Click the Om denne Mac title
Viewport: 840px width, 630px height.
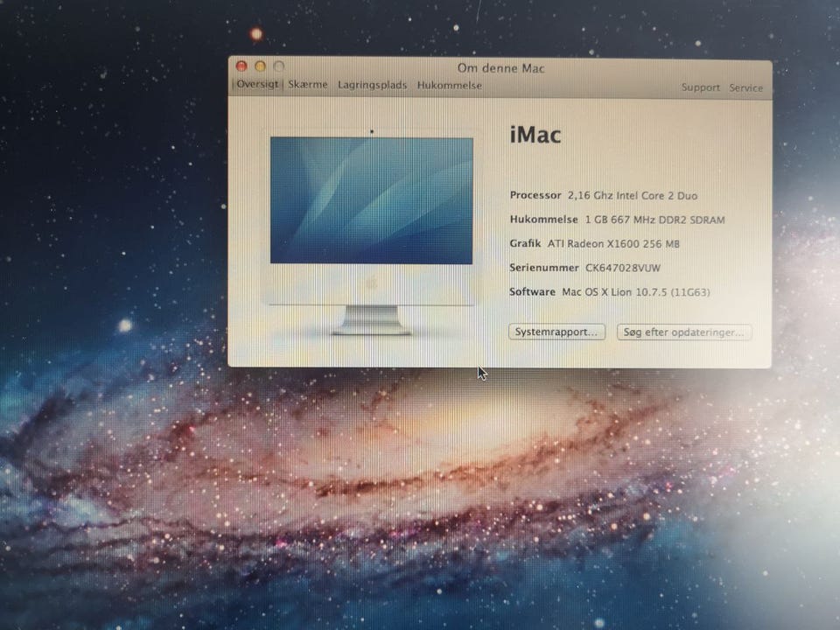500,68
